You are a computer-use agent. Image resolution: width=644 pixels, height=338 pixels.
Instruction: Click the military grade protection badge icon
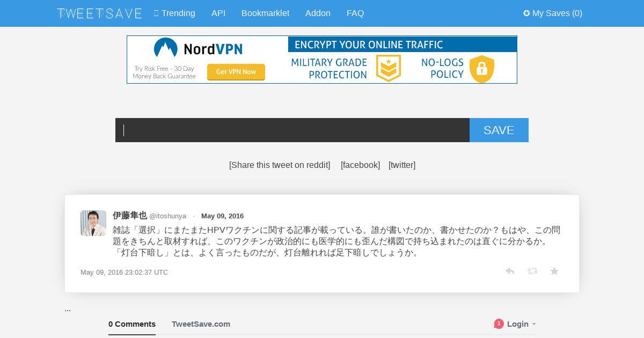pyautogui.click(x=388, y=69)
